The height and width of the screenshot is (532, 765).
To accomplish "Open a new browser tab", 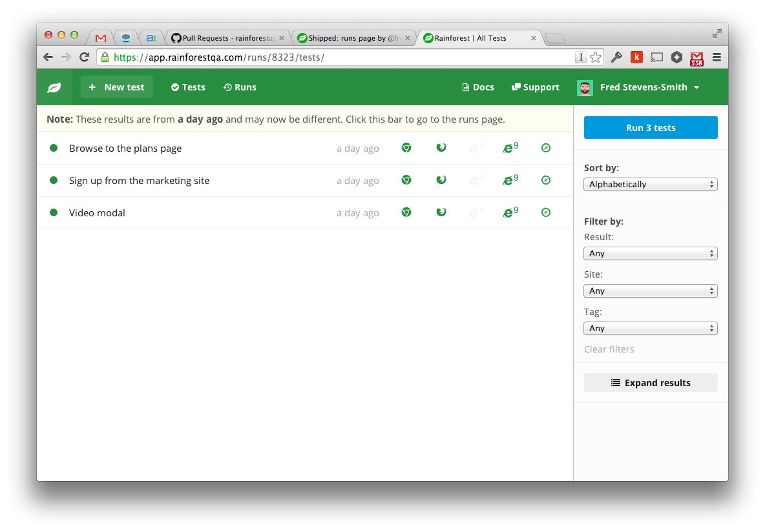I will point(555,39).
